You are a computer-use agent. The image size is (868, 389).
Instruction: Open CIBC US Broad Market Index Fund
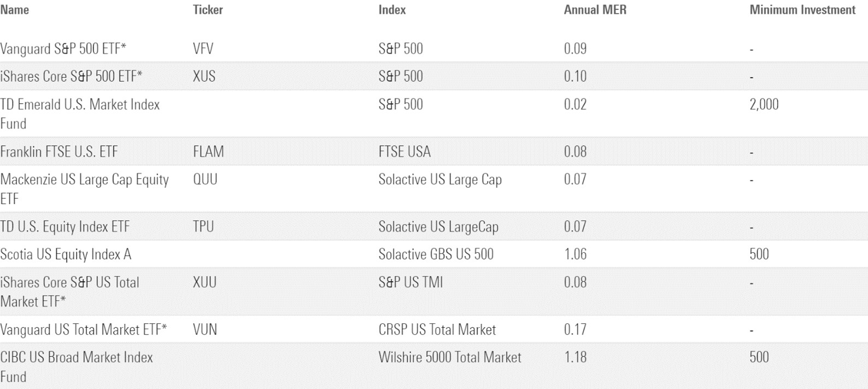(77, 367)
